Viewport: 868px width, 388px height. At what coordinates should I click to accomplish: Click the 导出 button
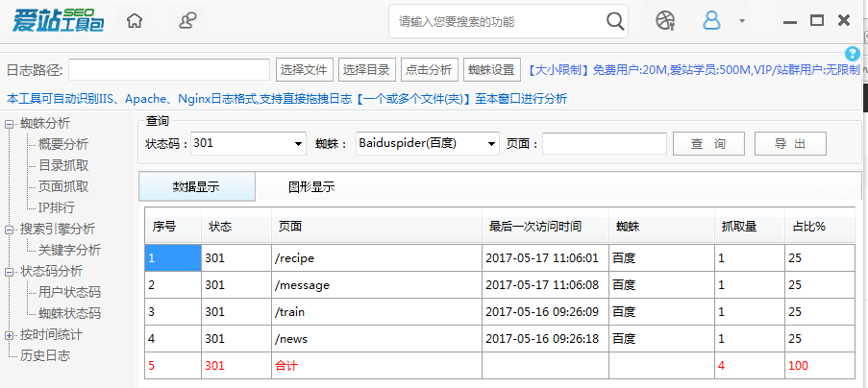click(789, 144)
